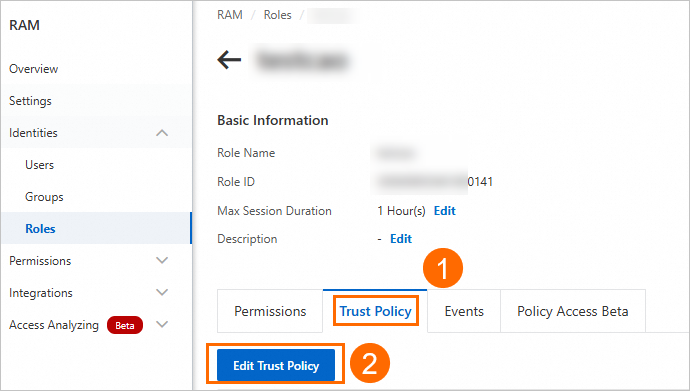The width and height of the screenshot is (690, 391).
Task: Click the Basic Information heading
Action: pos(273,120)
